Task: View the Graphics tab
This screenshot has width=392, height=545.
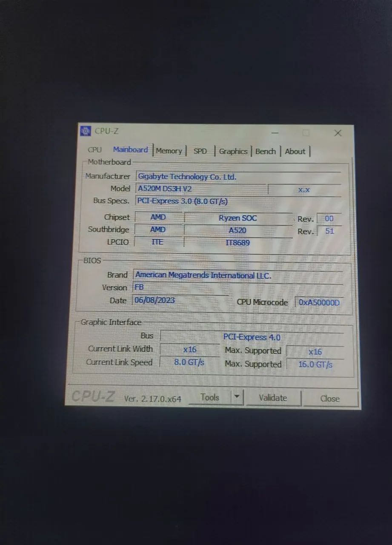Action: coord(233,151)
